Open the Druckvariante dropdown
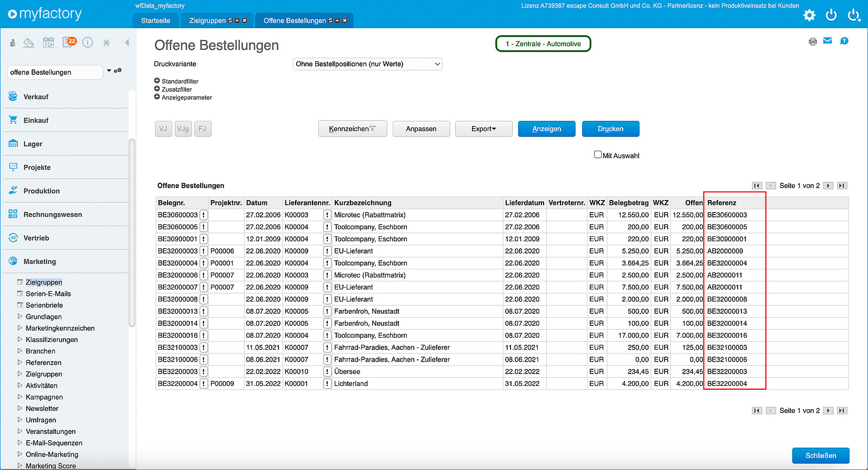 (368, 64)
